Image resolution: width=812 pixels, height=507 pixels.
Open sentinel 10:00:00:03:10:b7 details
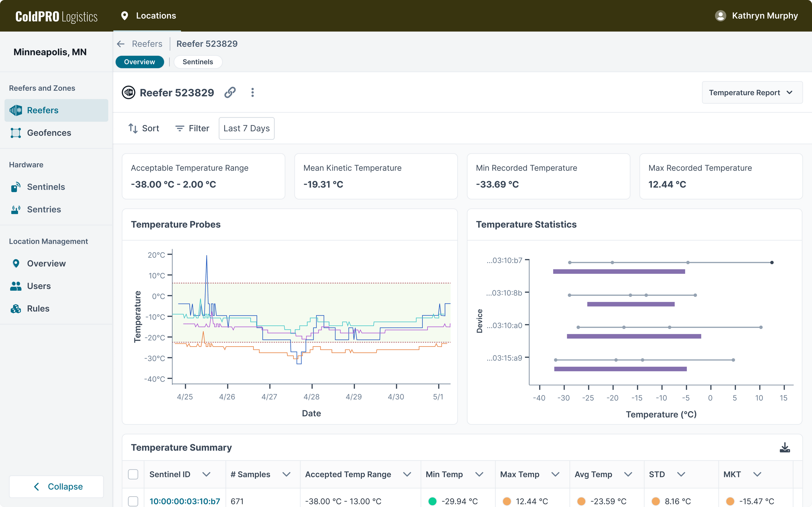point(184,501)
